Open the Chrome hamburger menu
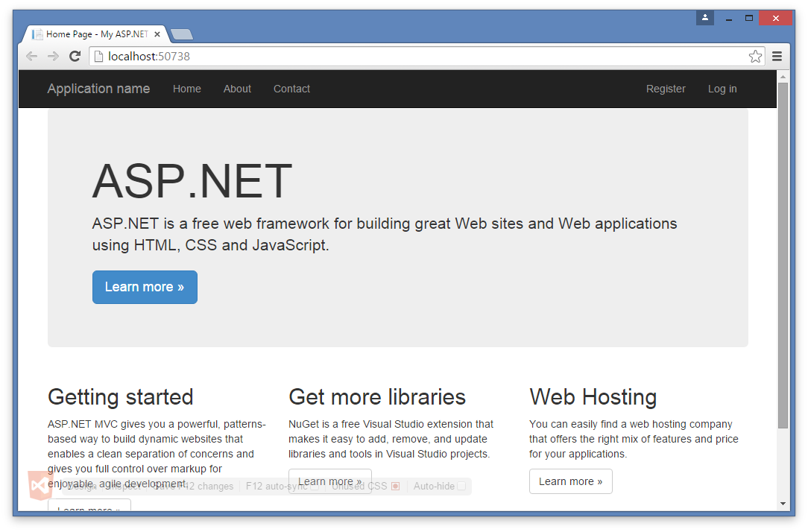 coord(777,56)
